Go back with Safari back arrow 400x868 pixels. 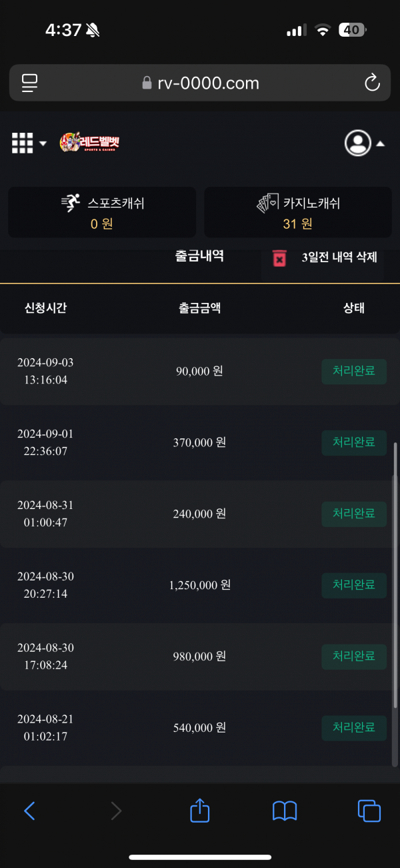point(29,811)
